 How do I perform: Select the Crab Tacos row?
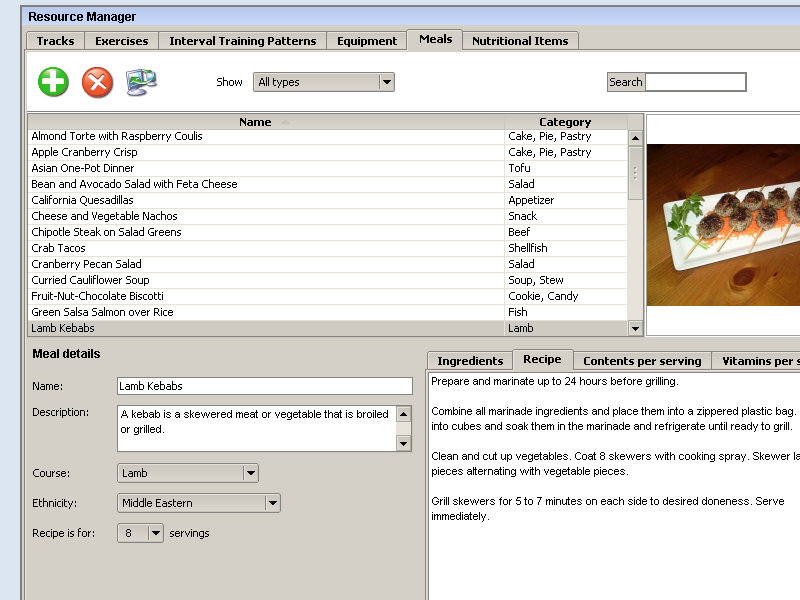click(58, 248)
